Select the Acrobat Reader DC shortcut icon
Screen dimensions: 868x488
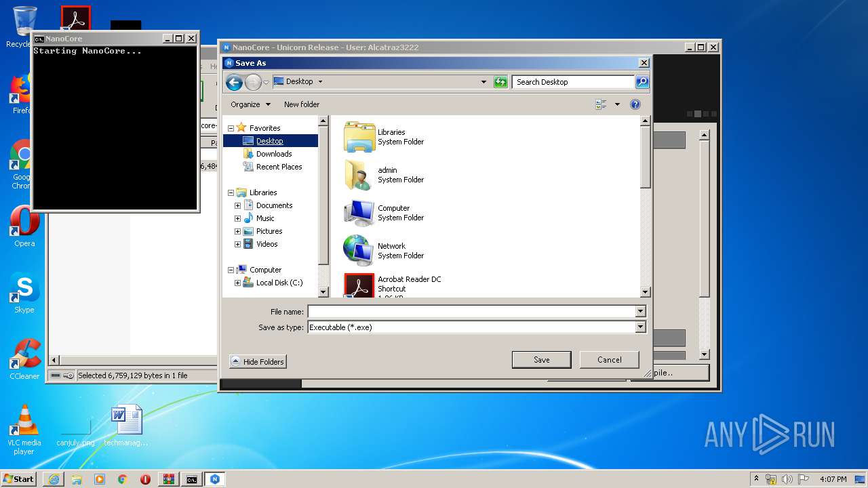(359, 285)
